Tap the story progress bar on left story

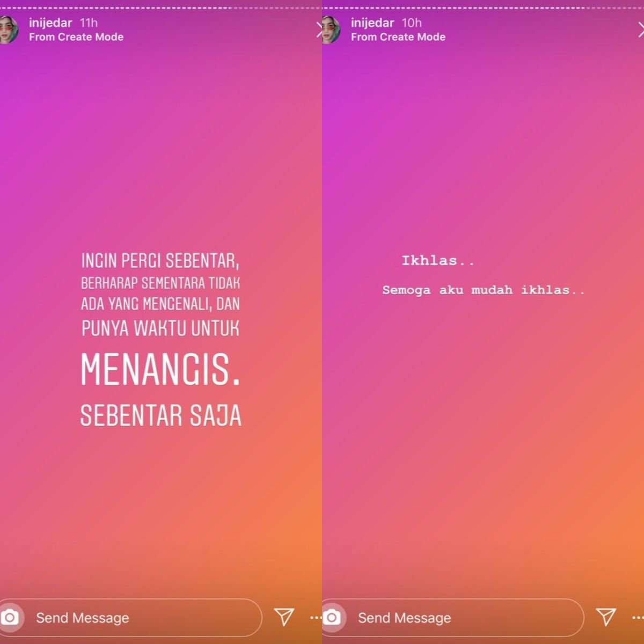[x=161, y=8]
